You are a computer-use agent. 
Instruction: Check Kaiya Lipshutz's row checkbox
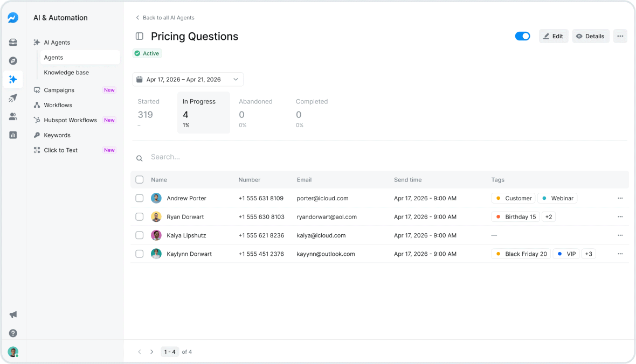coord(140,235)
